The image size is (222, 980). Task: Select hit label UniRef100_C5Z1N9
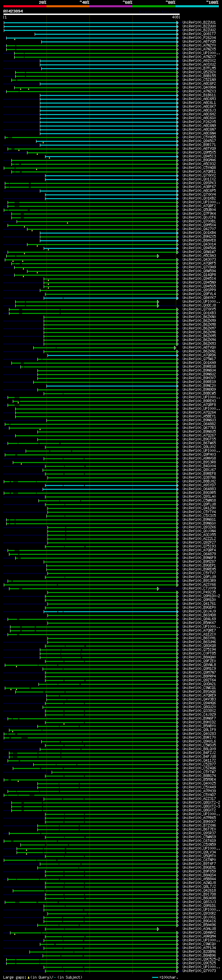[199, 80]
